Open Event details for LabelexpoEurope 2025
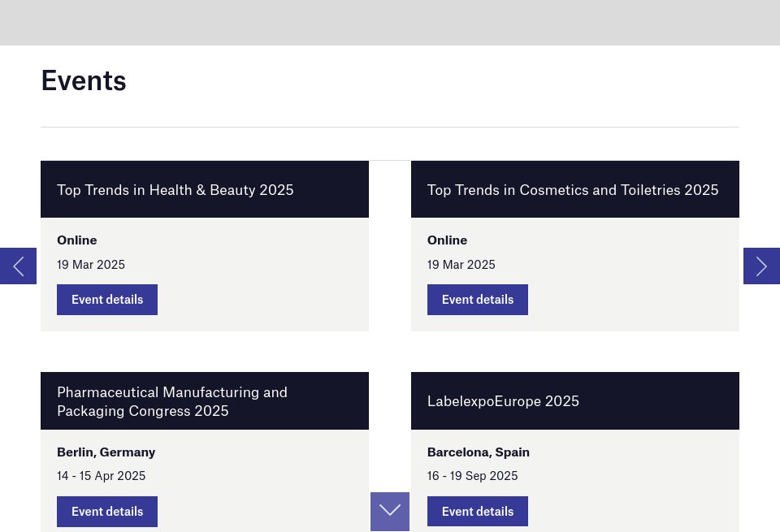 [x=477, y=512]
